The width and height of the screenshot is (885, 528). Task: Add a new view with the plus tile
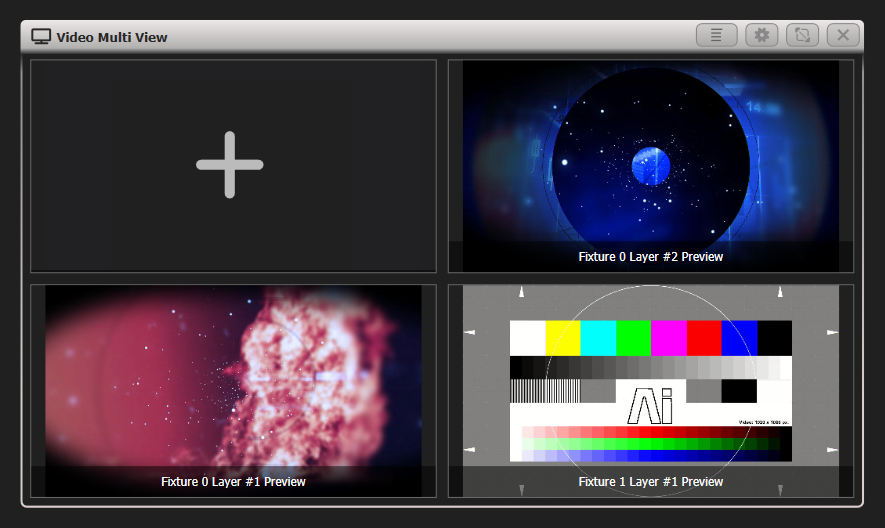point(233,165)
